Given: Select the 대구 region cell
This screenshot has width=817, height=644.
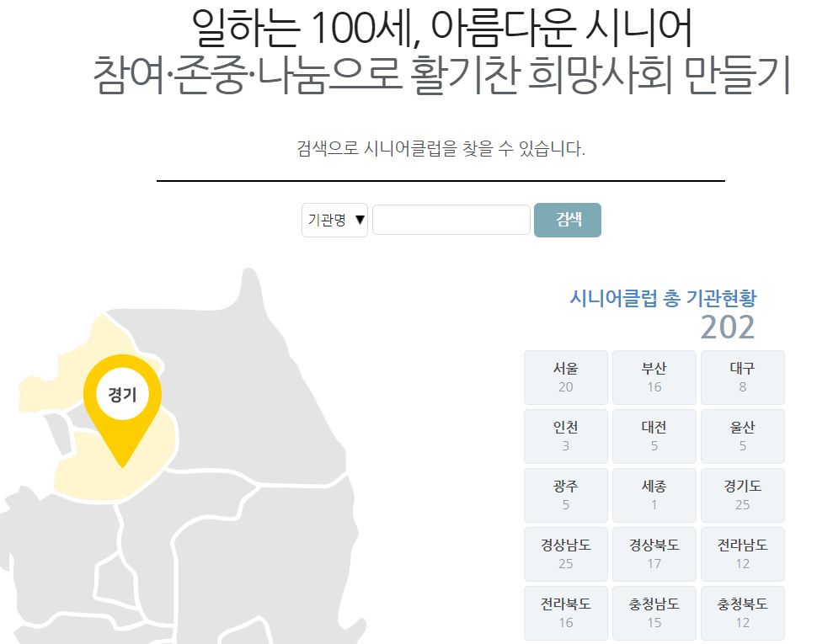Looking at the screenshot, I should [x=742, y=377].
